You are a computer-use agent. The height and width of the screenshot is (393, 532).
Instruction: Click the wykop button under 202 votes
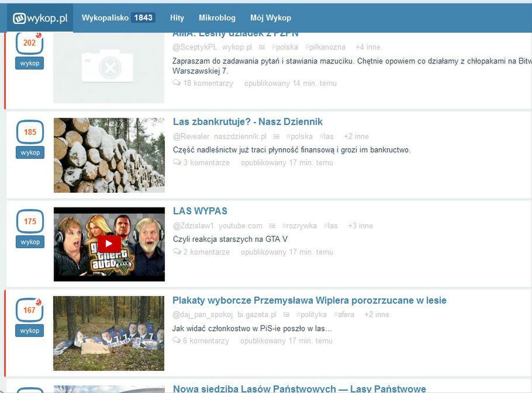tap(29, 63)
